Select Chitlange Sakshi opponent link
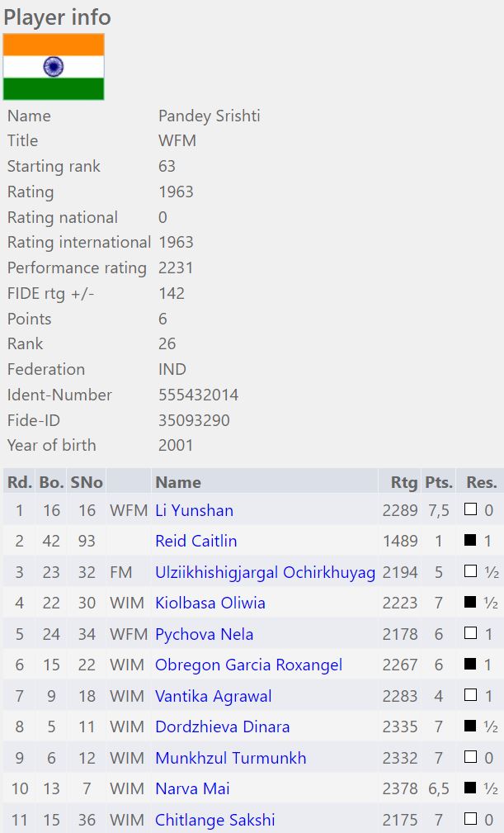Viewport: 504px width, 833px height. (x=214, y=820)
